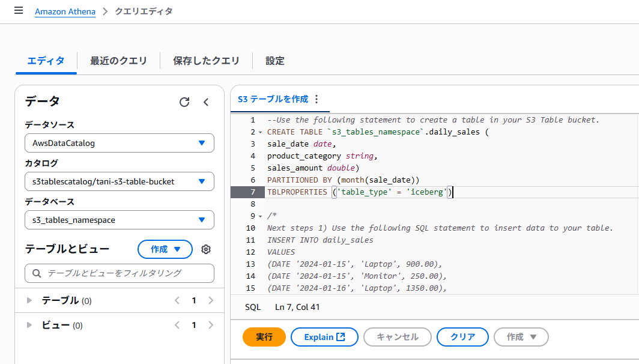Expand the テーブル tree section
This screenshot has height=364, width=639.
pos(29,300)
